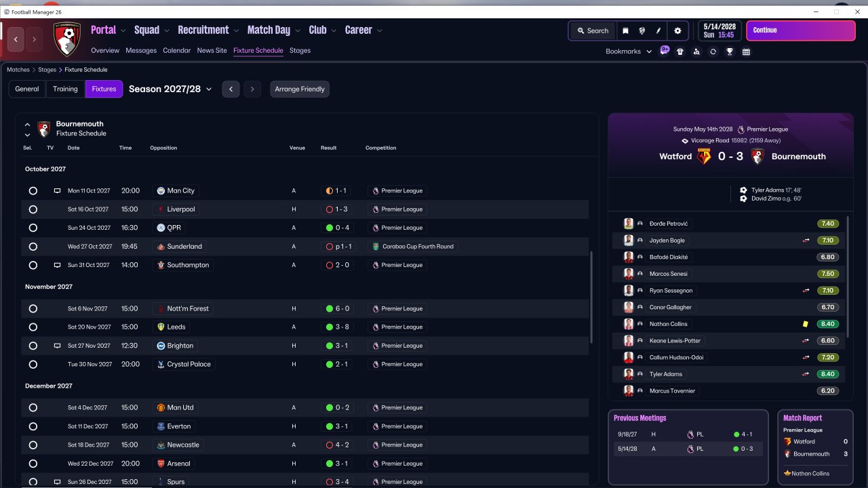The width and height of the screenshot is (868, 488).
Task: Expand the Recruitment menu dropdown
Action: point(236,30)
